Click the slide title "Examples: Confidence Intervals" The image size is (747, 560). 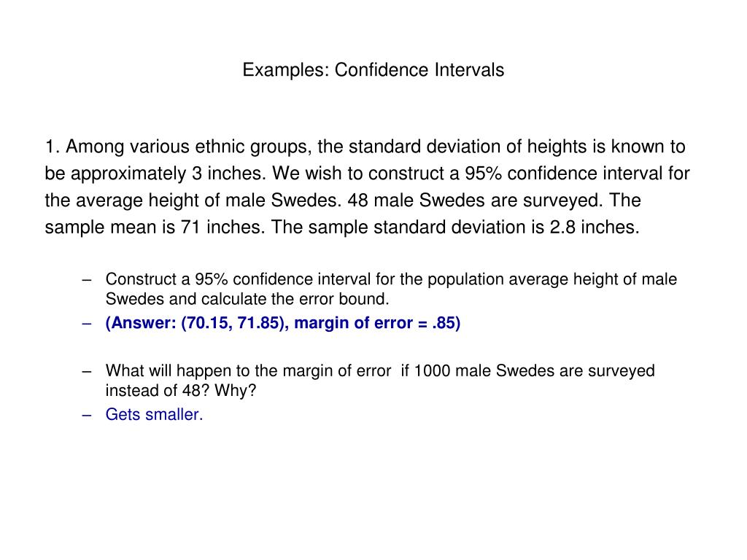373,70
